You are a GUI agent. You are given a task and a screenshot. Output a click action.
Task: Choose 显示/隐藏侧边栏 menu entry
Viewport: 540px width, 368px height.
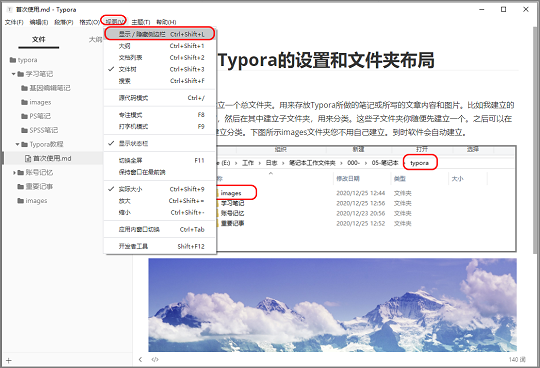160,34
